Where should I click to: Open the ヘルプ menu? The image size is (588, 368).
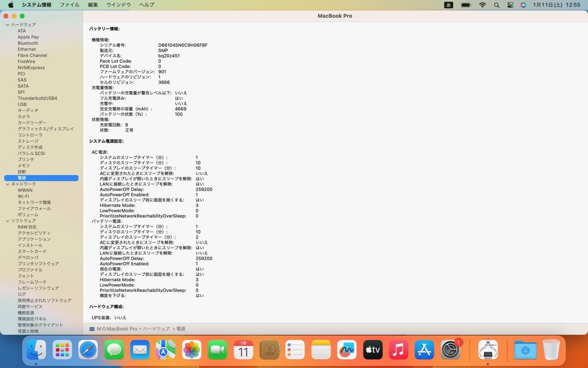click(x=147, y=5)
